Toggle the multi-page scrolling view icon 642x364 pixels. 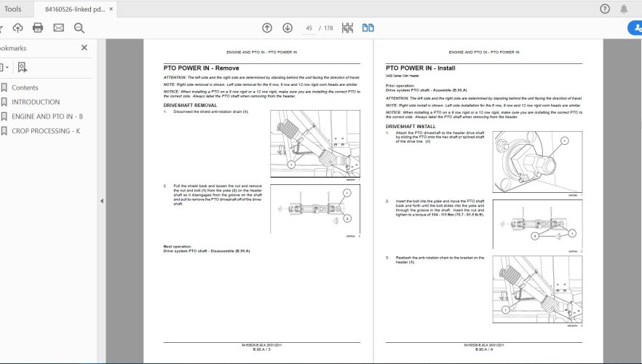tap(347, 28)
